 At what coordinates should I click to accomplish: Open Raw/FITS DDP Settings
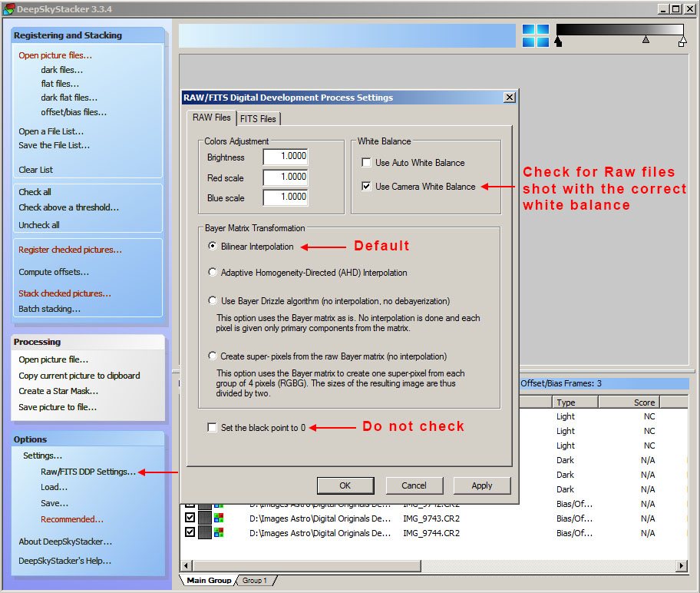tap(88, 472)
